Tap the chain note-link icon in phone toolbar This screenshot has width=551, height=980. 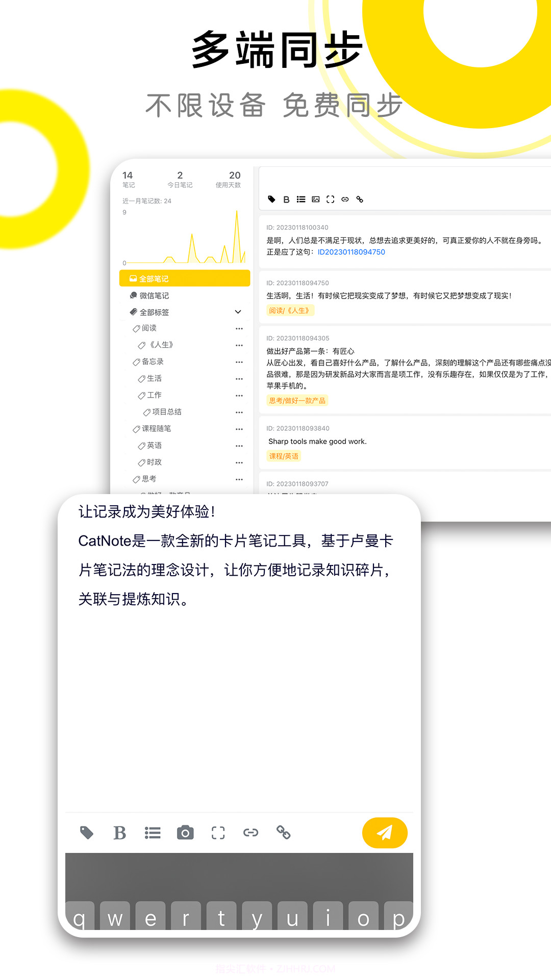[283, 833]
